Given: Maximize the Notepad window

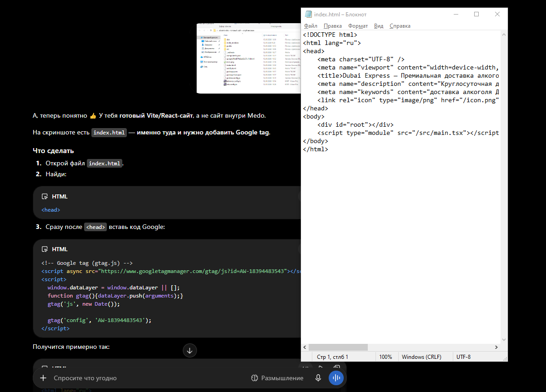Looking at the screenshot, I should coord(476,14).
